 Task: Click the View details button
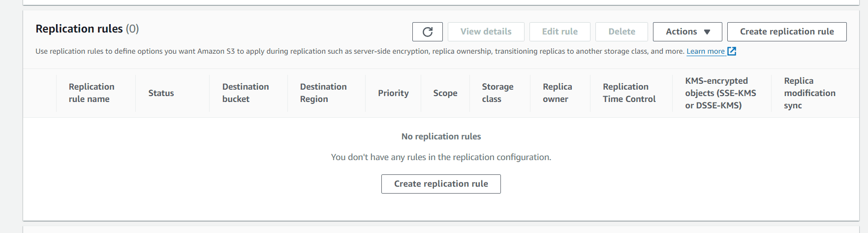(486, 32)
